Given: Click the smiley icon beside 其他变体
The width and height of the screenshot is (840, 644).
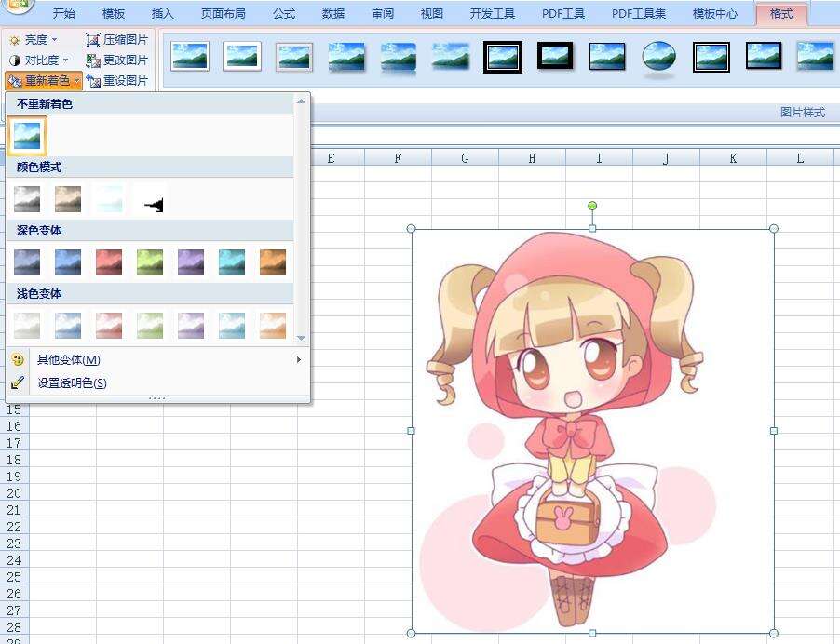Looking at the screenshot, I should coord(17,359).
